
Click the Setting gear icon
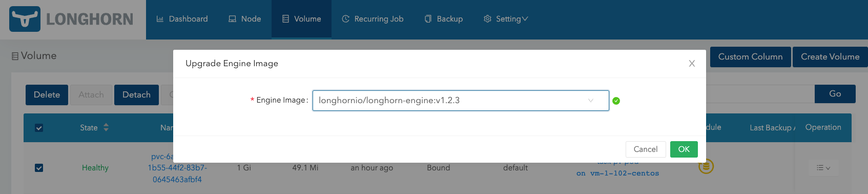coord(487,19)
